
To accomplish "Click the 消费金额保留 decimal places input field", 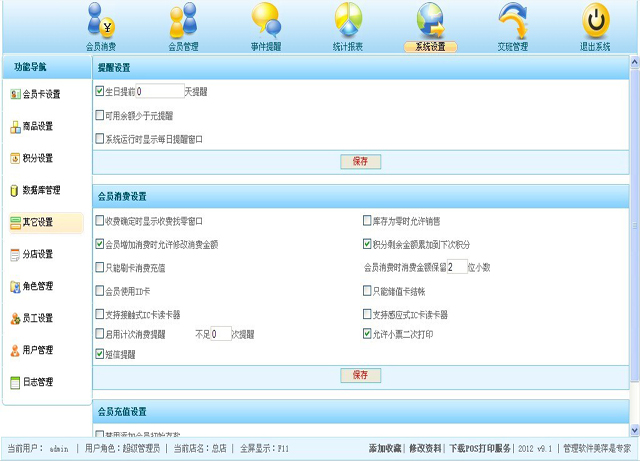I will point(456,267).
